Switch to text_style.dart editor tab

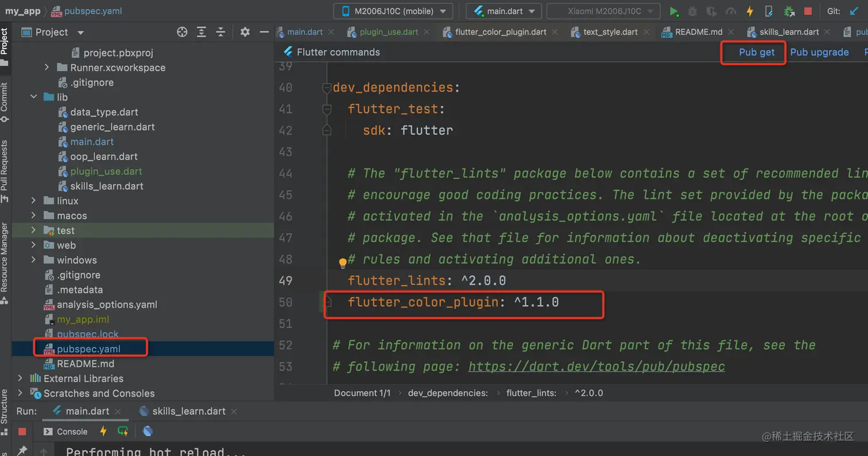pyautogui.click(x=611, y=32)
